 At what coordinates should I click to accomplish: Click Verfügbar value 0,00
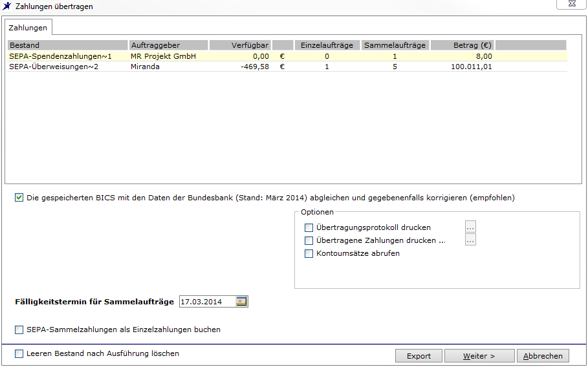[x=261, y=56]
